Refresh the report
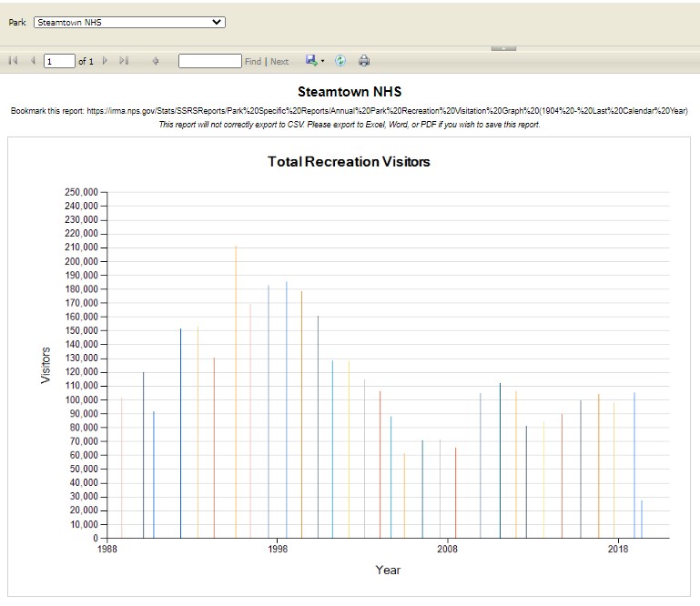The width and height of the screenshot is (700, 606). click(340, 61)
